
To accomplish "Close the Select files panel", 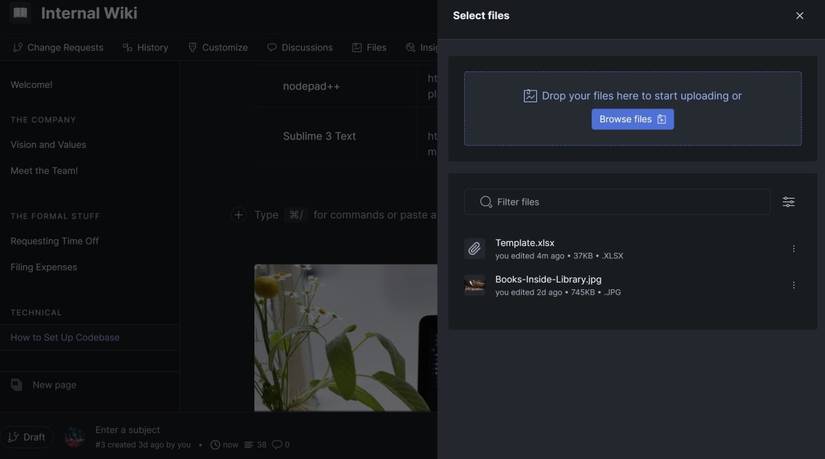I will 799,16.
